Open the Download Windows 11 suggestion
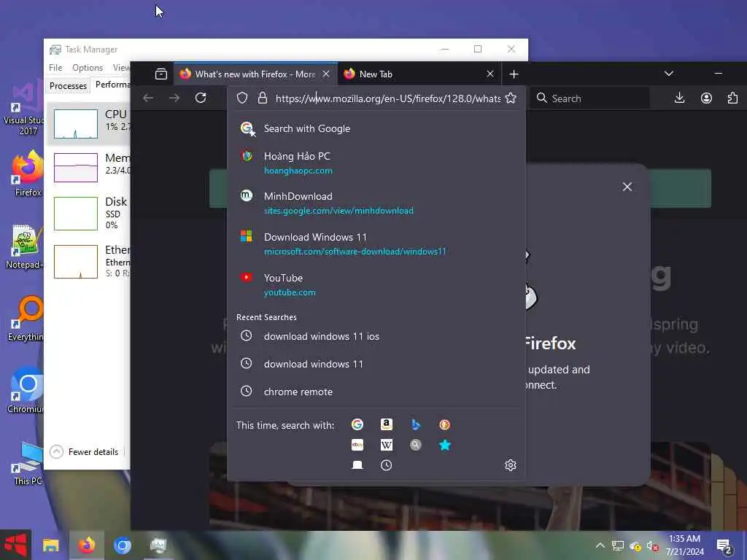747x560 pixels. [x=376, y=244]
